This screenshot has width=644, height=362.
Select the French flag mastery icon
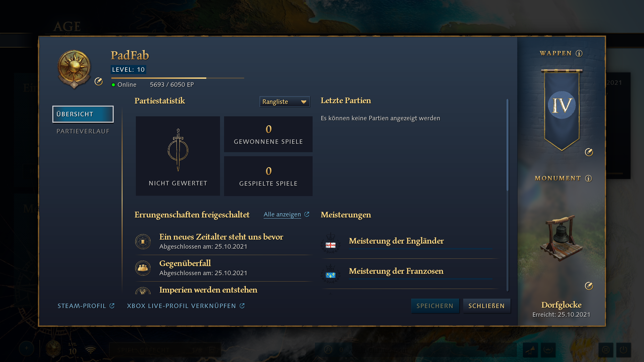(331, 274)
